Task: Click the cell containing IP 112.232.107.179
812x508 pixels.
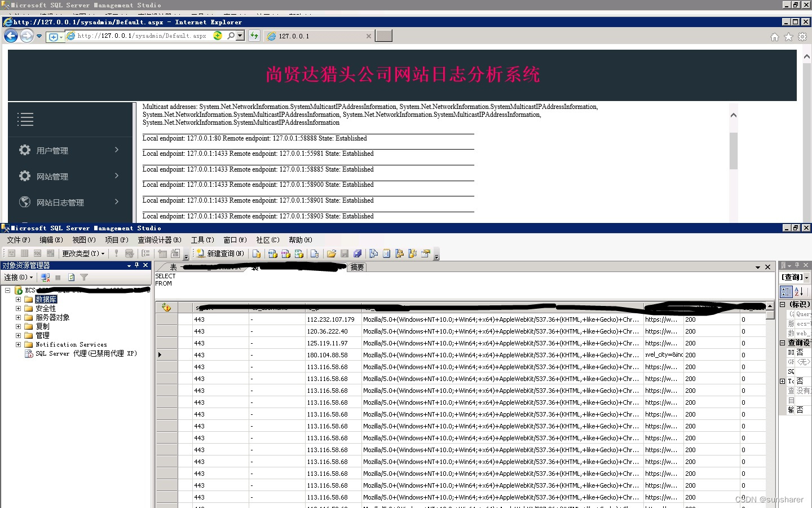Action: (x=334, y=319)
